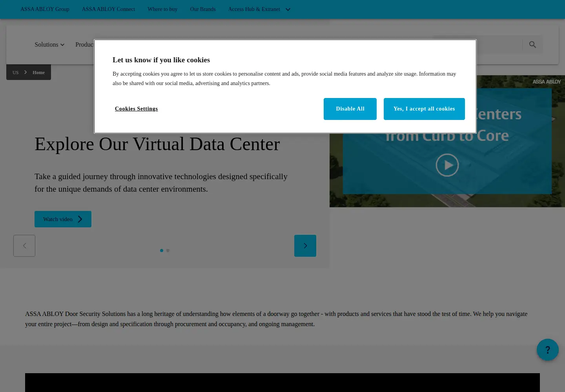The width and height of the screenshot is (565, 392).
Task: Go to the previous carousel slide
Action: (x=24, y=246)
